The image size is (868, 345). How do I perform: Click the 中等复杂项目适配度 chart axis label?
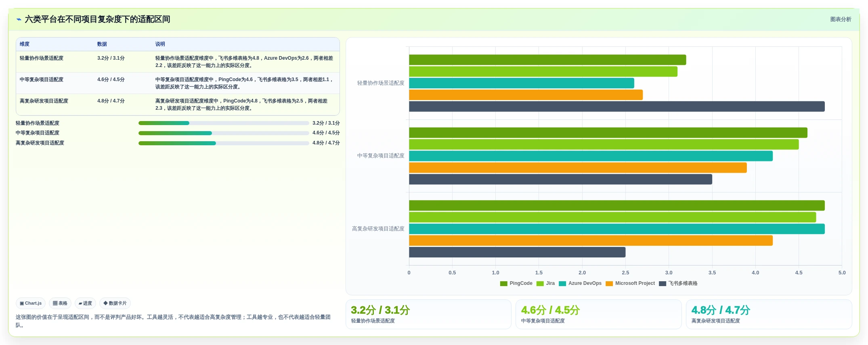coord(381,156)
